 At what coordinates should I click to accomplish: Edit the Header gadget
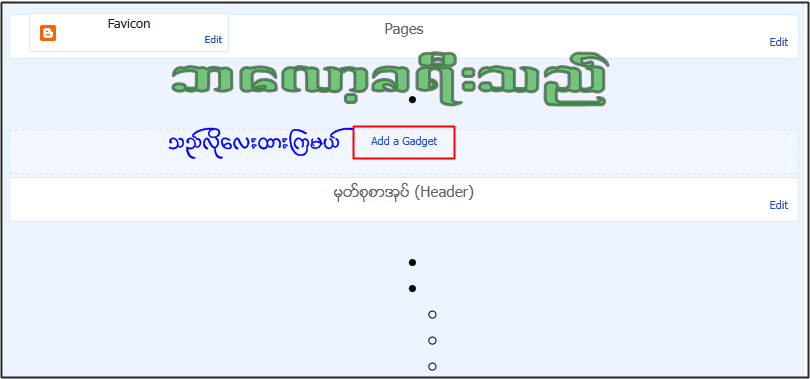(778, 205)
